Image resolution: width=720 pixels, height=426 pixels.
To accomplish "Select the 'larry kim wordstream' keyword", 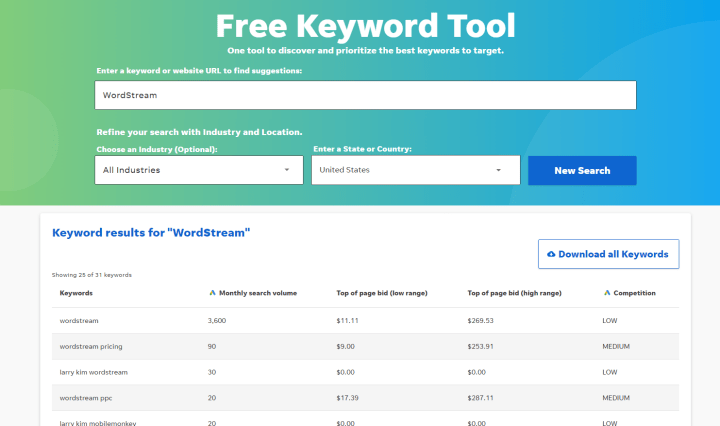I will [94, 372].
